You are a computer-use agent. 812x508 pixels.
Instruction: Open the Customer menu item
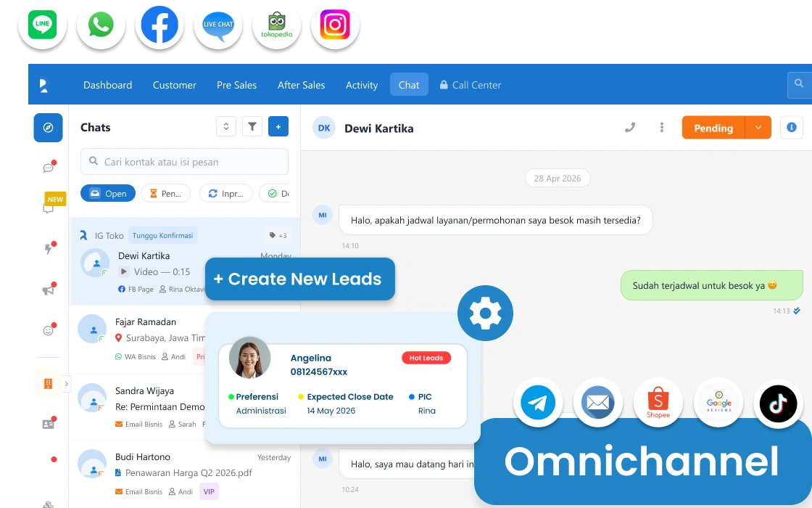[175, 85]
